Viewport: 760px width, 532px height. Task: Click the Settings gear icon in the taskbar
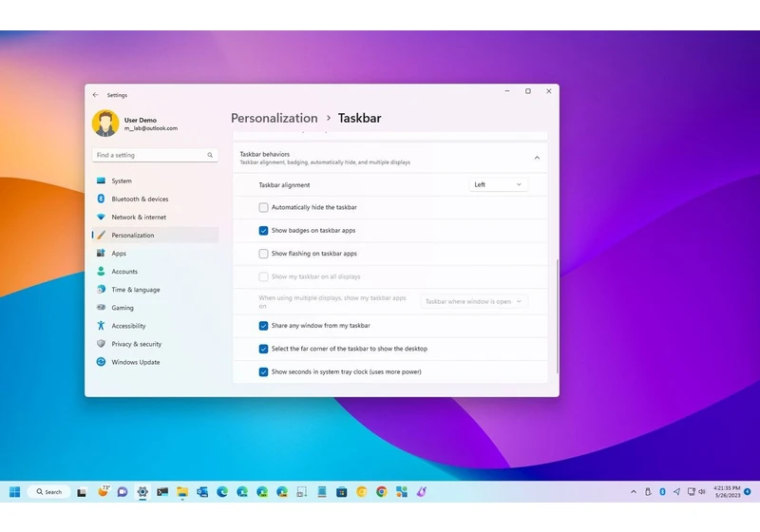tap(142, 492)
